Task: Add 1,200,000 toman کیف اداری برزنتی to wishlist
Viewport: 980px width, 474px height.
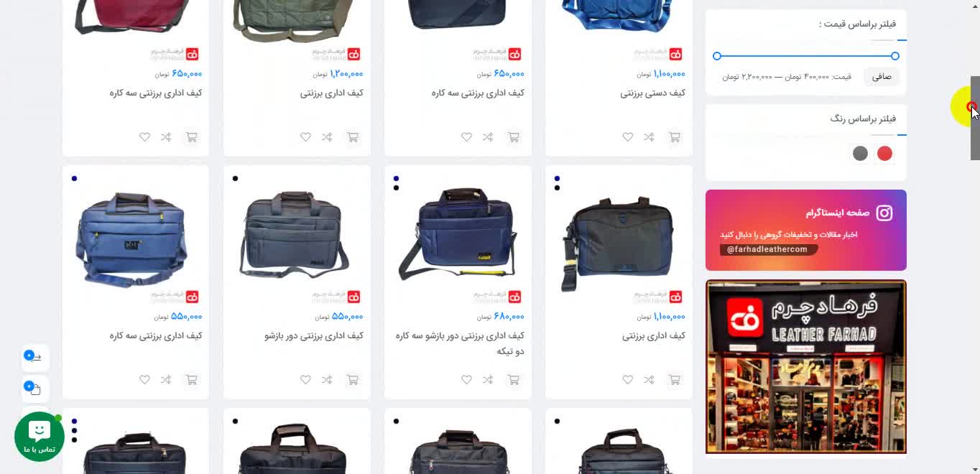Action: coord(305,137)
